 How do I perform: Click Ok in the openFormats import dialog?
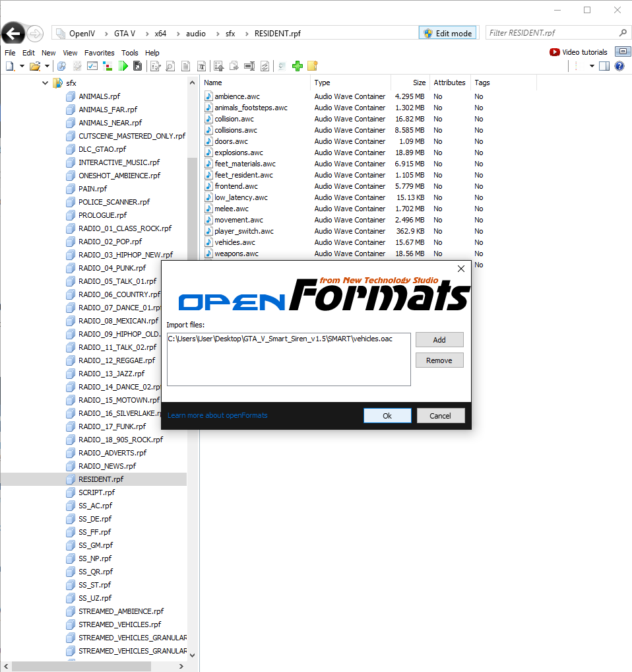(387, 416)
